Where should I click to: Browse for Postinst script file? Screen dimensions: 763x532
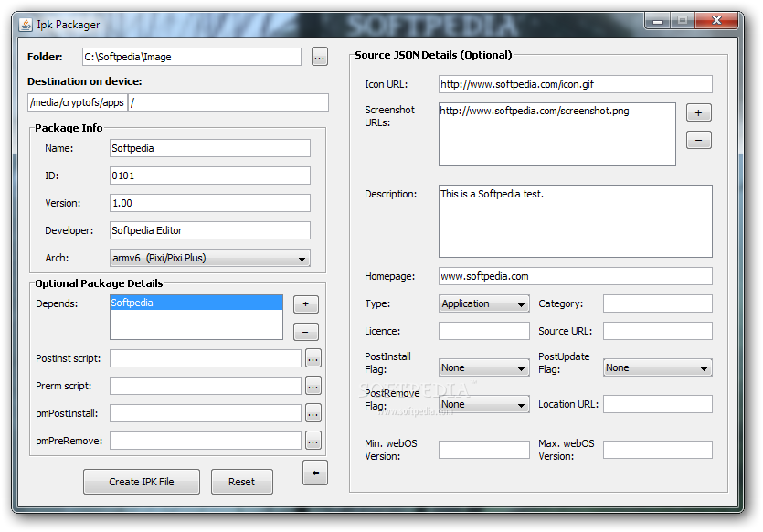click(313, 358)
